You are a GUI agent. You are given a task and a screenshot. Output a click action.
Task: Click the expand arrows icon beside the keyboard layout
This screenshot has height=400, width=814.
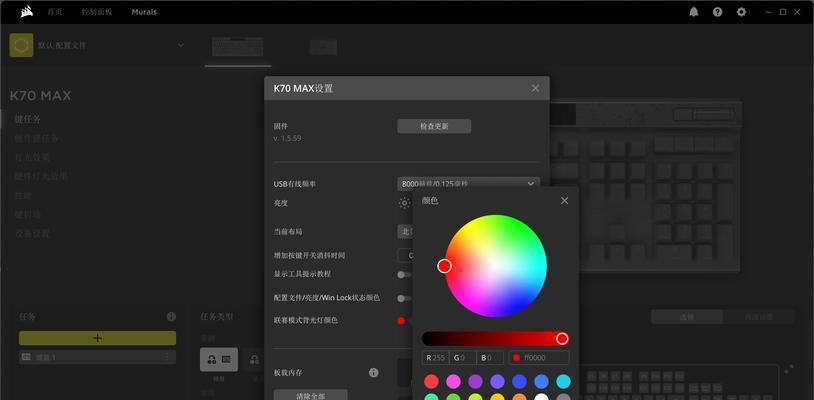pos(789,369)
